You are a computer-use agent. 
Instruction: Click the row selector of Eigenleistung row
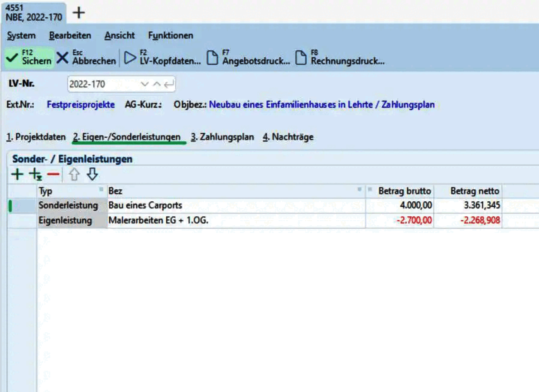(x=22, y=220)
